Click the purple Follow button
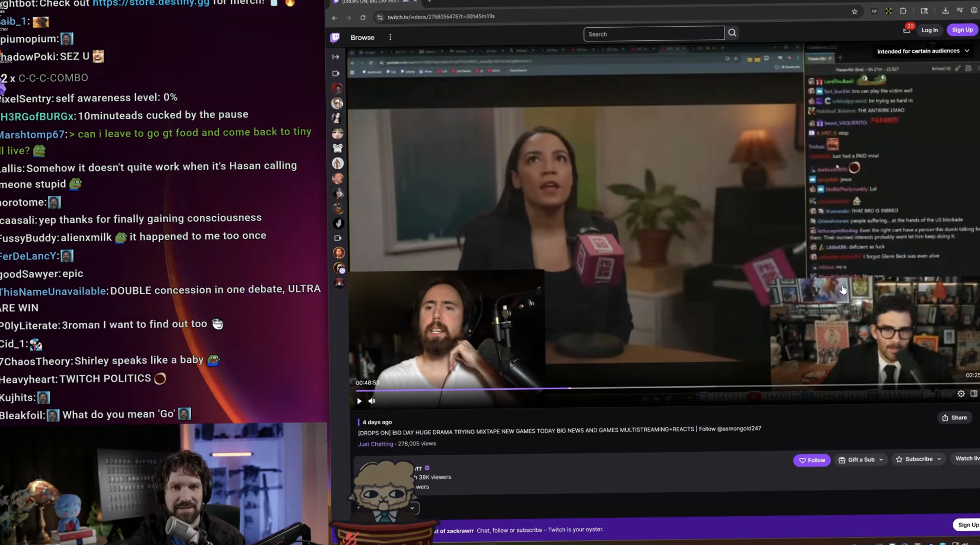The height and width of the screenshot is (545, 980). pyautogui.click(x=812, y=460)
